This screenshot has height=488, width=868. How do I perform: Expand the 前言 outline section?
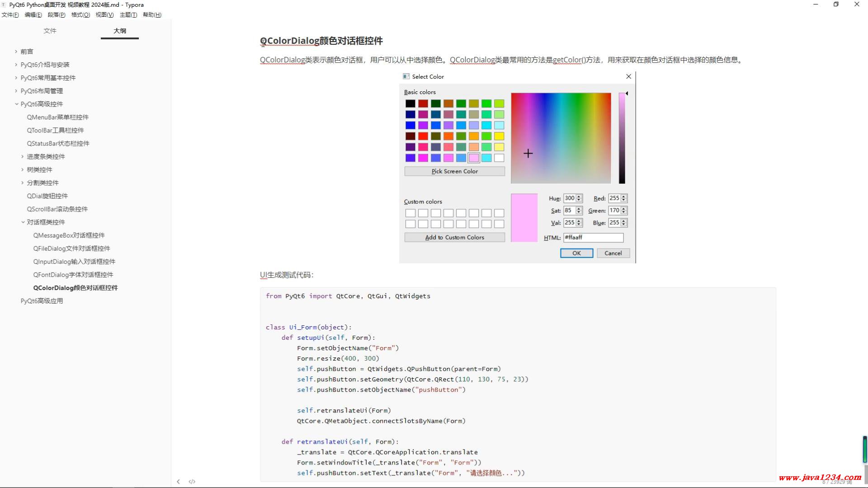[x=16, y=52]
